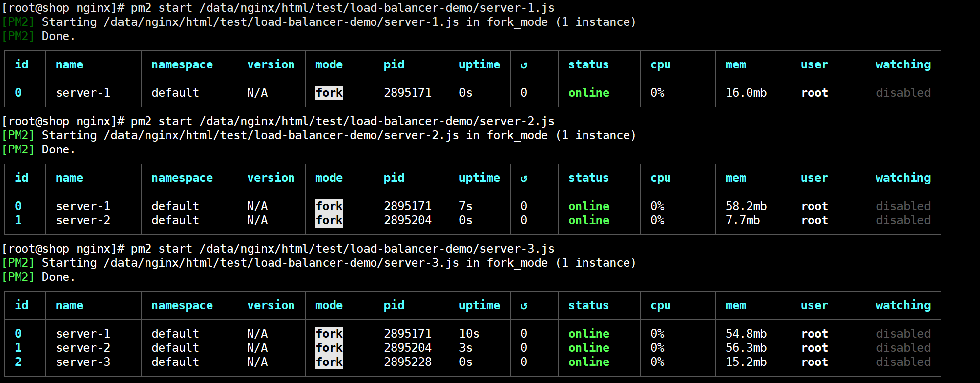This screenshot has height=383, width=980.
Task: Click the online status in server-3 row
Action: [589, 362]
